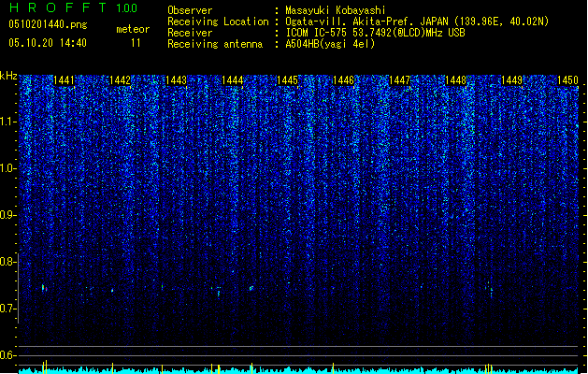
Task: Select the 1445 time marker label
Action: click(287, 80)
